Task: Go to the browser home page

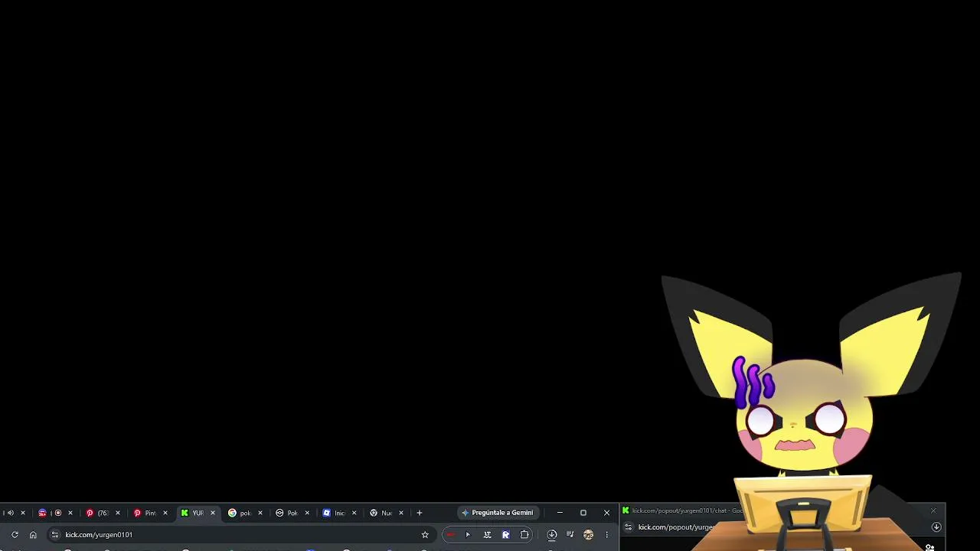Action: [33, 535]
